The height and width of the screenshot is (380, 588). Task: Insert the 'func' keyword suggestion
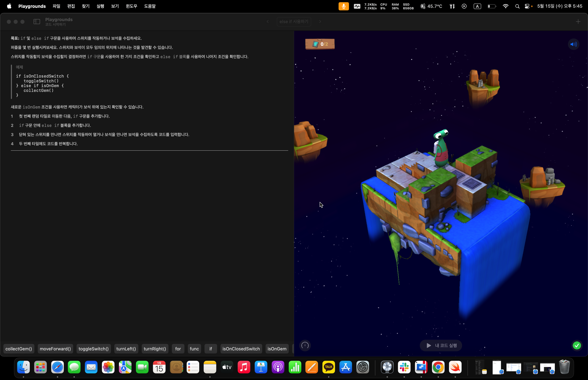tap(194, 349)
